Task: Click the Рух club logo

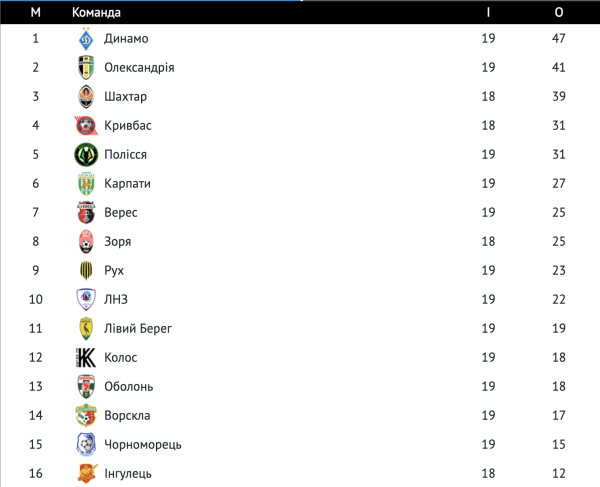Action: pos(86,271)
